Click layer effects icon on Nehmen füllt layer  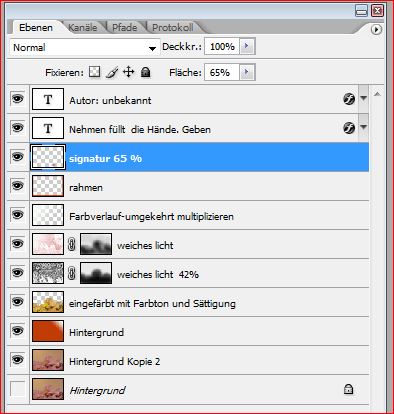click(349, 128)
